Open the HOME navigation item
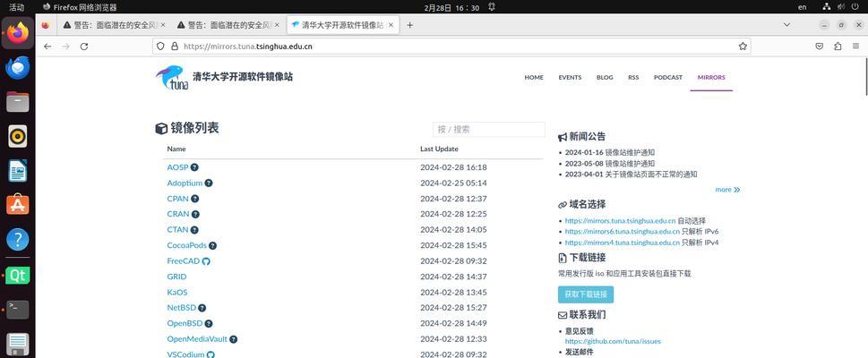Viewport: 868px width, 358px height. pos(534,78)
